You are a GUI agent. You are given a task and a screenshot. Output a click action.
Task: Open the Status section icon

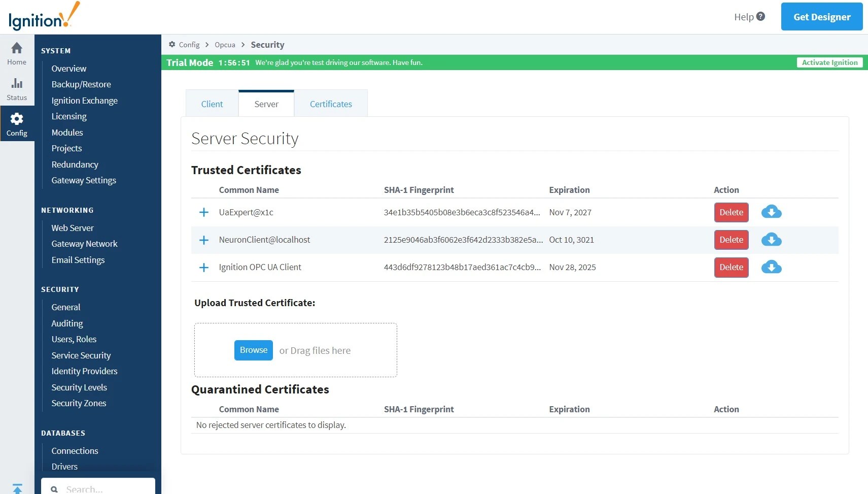(17, 83)
